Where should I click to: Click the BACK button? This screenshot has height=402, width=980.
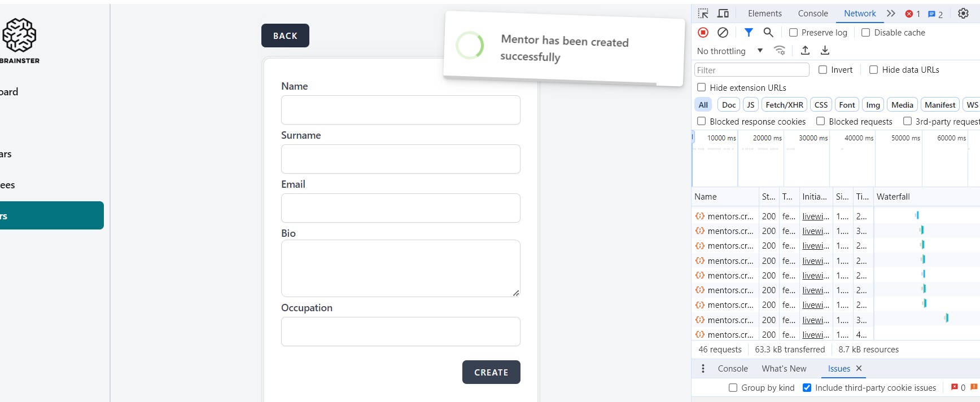point(285,36)
